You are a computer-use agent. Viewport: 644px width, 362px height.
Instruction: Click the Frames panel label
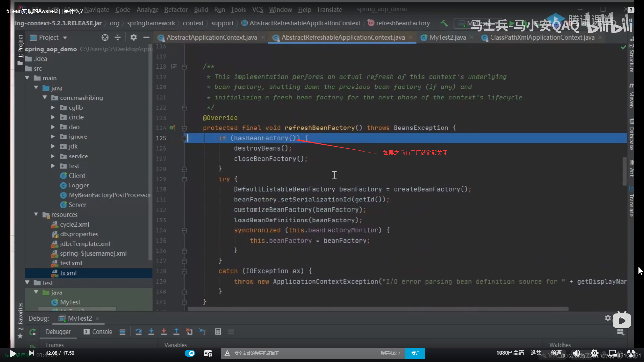[54, 345]
